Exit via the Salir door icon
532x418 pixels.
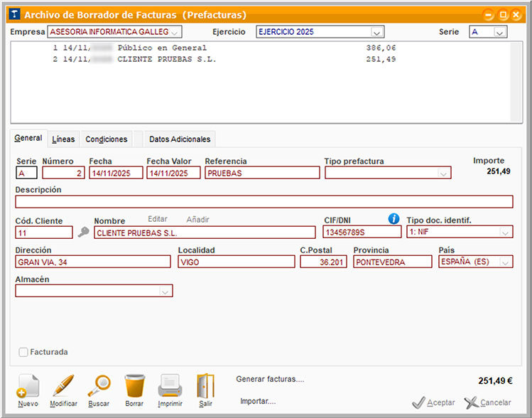[x=205, y=386]
